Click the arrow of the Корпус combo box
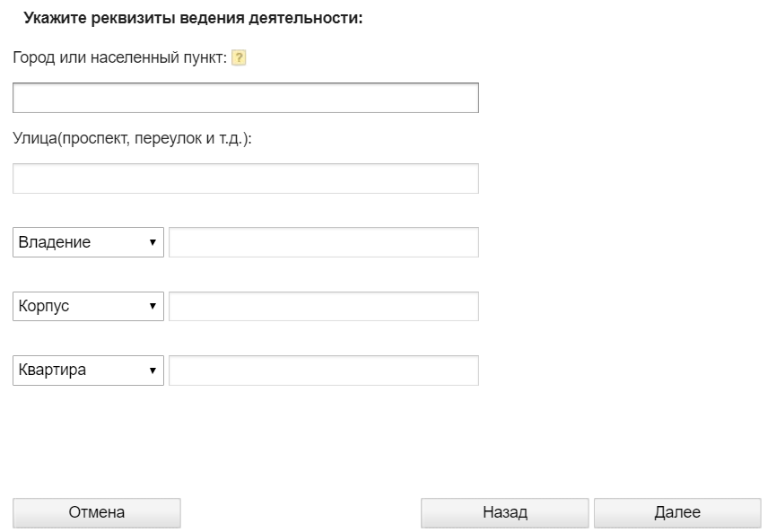 [x=153, y=306]
